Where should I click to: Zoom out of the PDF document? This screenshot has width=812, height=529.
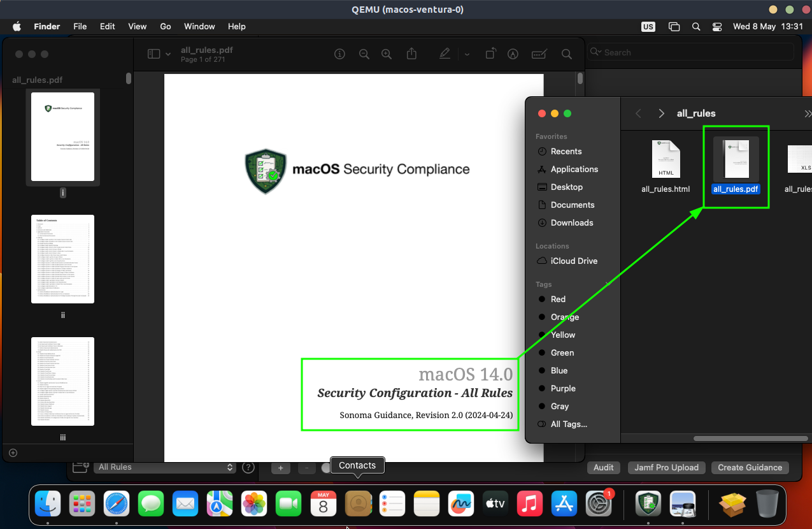364,54
